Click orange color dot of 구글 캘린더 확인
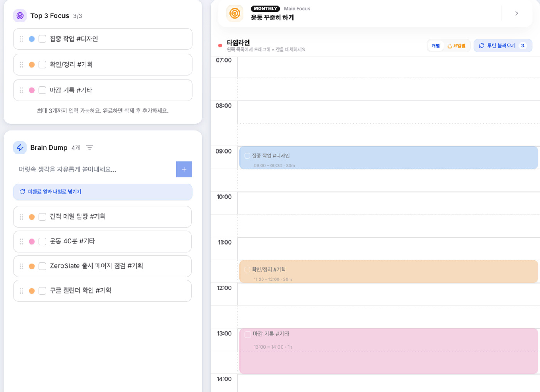 tap(32, 291)
